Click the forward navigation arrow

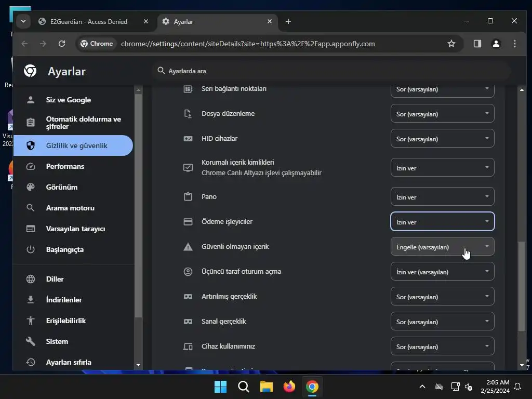pyautogui.click(x=43, y=44)
